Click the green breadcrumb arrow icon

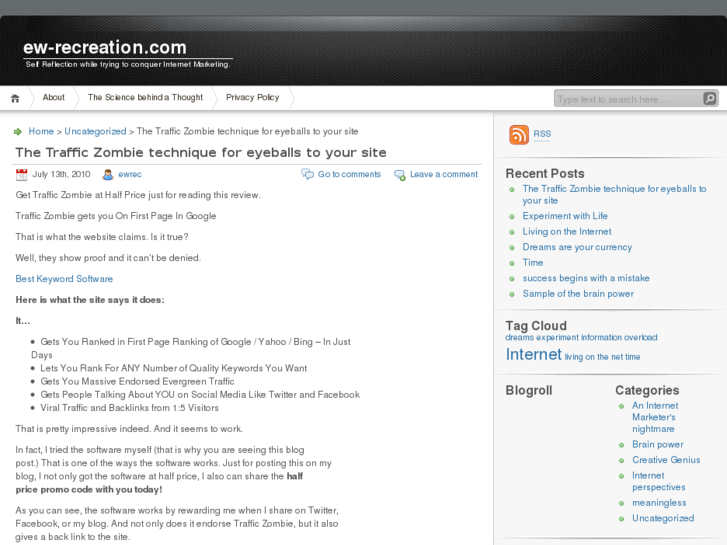pos(18,132)
